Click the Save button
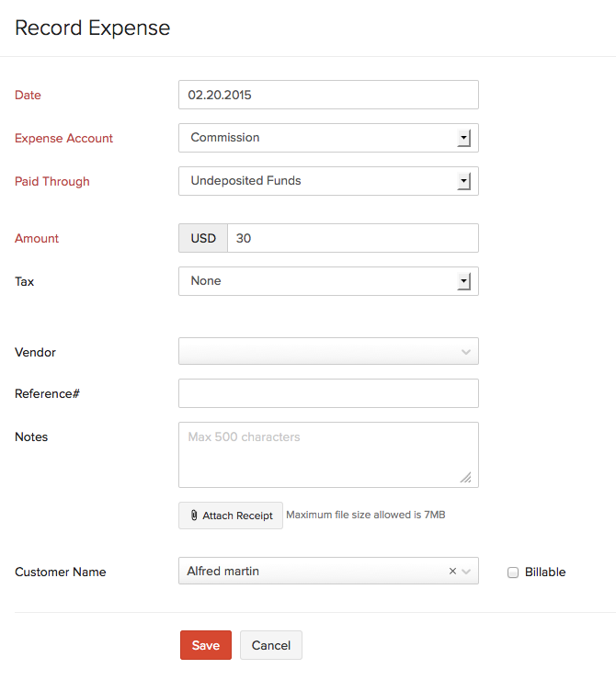 coord(206,645)
